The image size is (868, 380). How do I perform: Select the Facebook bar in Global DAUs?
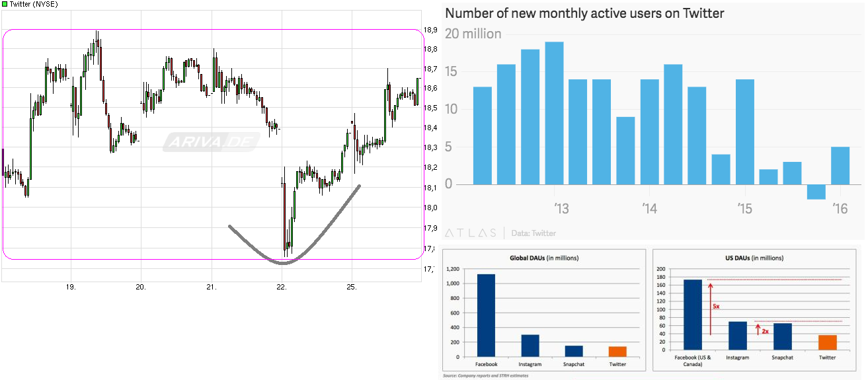[x=486, y=315]
